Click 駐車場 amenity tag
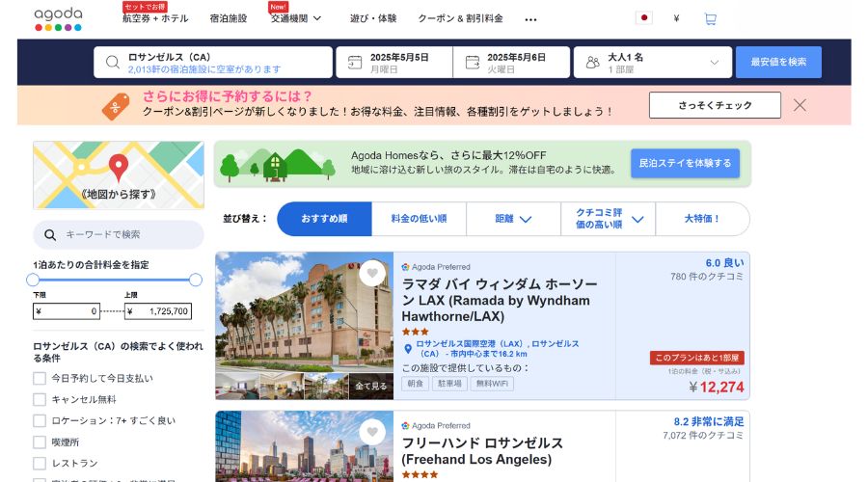 (x=449, y=384)
